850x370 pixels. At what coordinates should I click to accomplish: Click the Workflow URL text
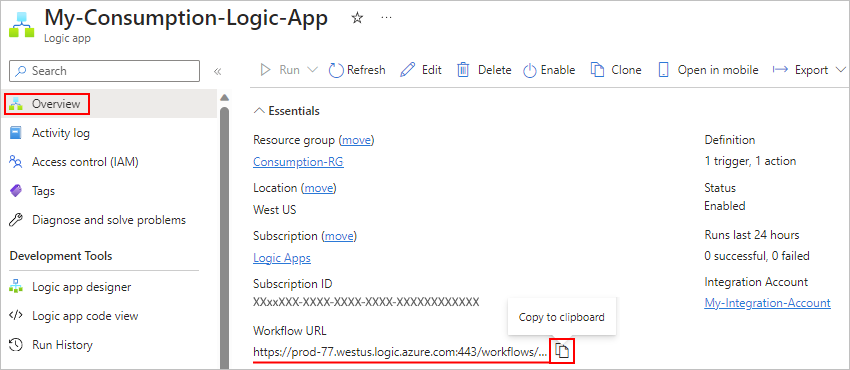(x=400, y=352)
